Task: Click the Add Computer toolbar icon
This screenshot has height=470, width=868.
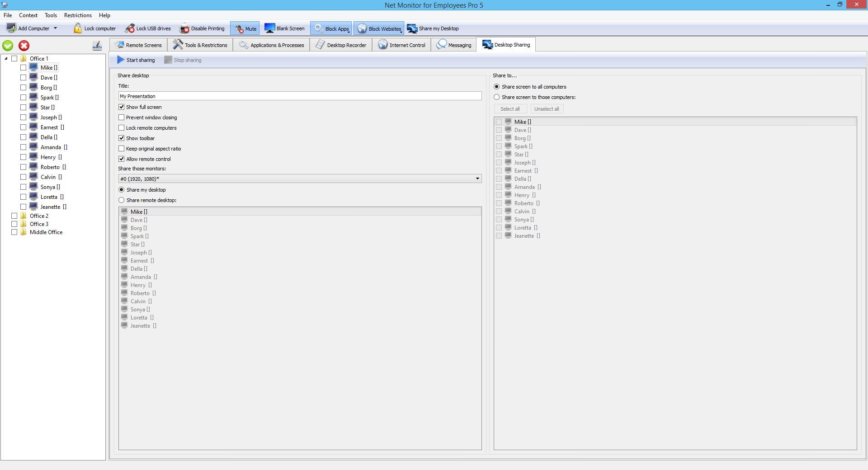Action: click(11, 28)
